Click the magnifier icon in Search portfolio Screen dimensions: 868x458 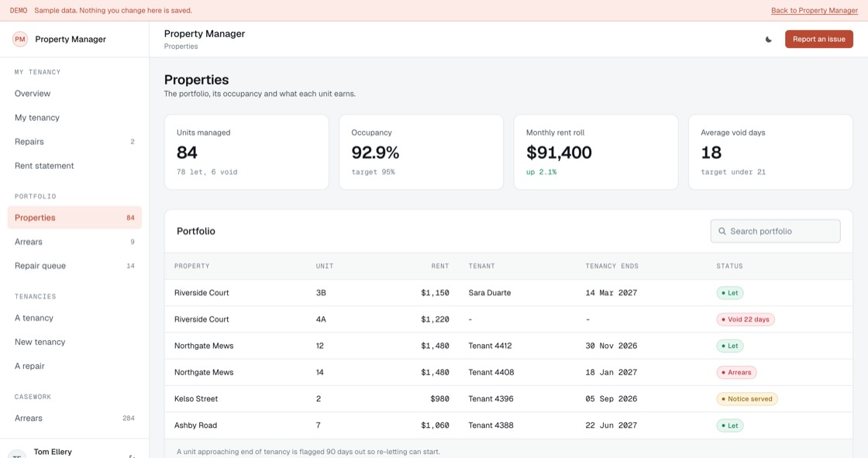click(722, 232)
